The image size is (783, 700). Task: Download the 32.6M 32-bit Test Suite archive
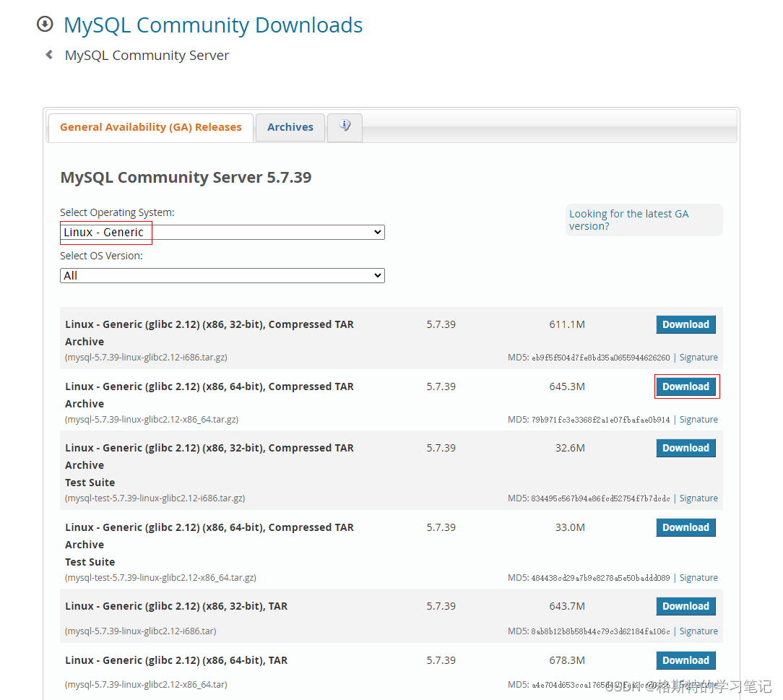coord(685,448)
